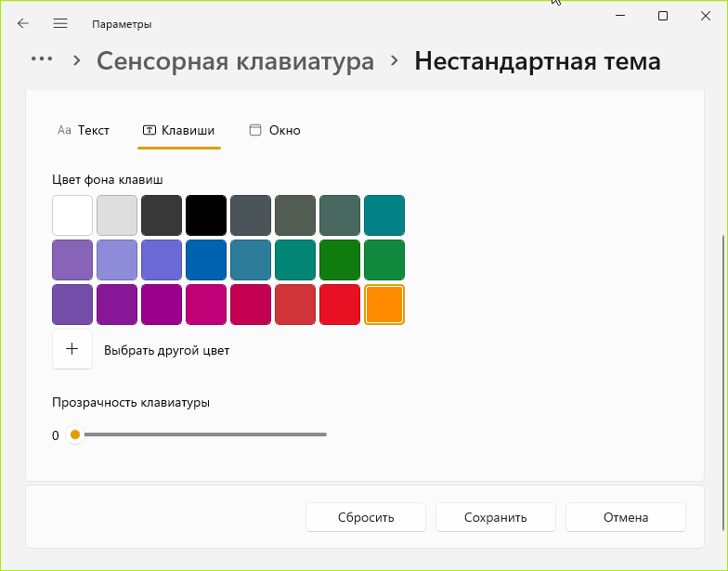Image resolution: width=728 pixels, height=571 pixels.
Task: Click the Отмена button
Action: 626,517
